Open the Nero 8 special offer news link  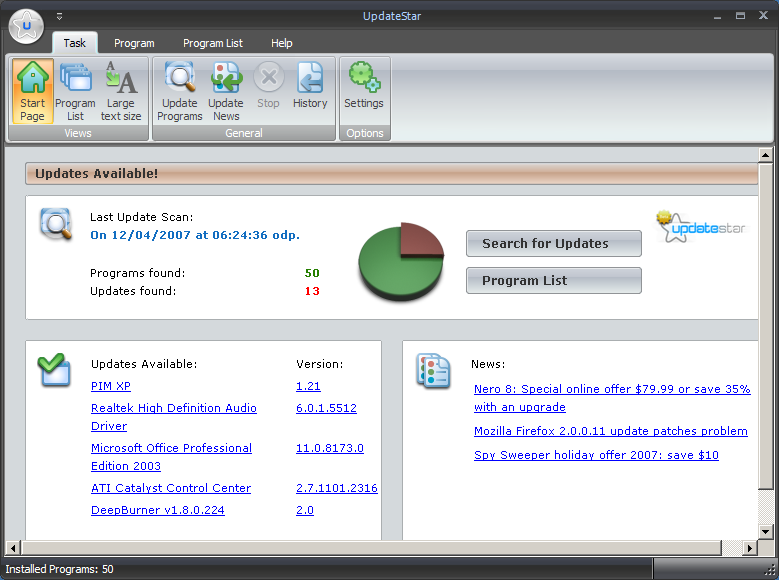[x=612, y=398]
